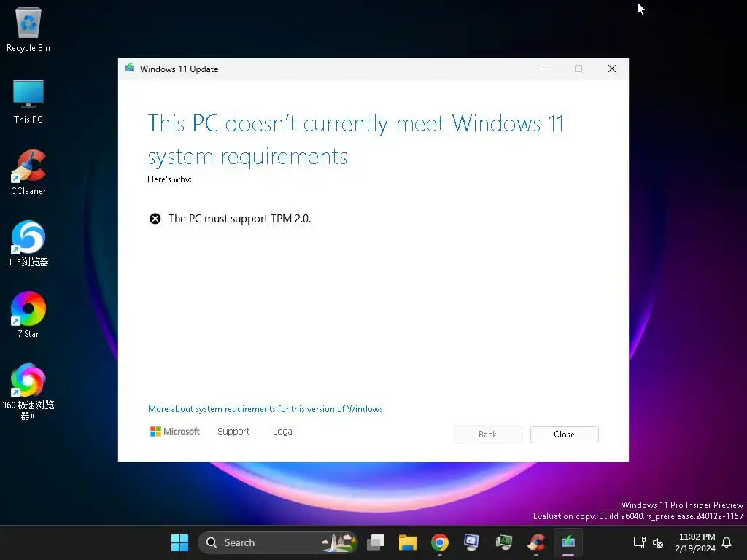Click the 'Here's why:' label
747x560 pixels.
(169, 179)
